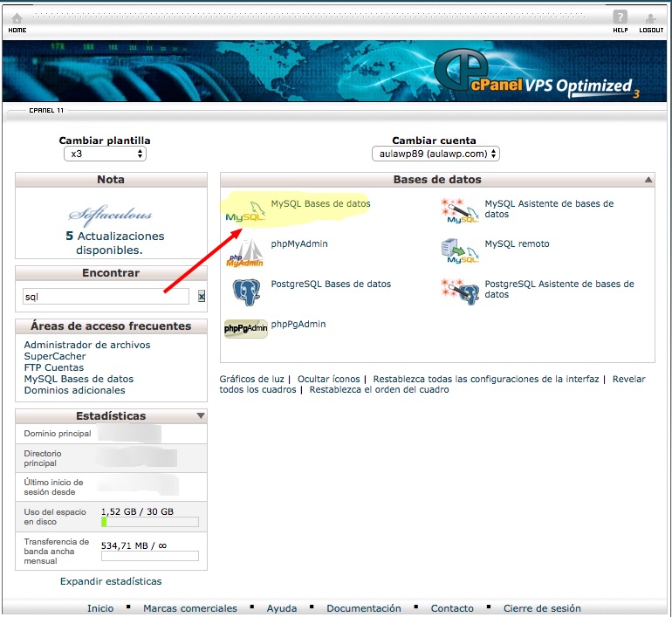Open FTP Cuentas shortcut link
Viewport: 672px width, 617px height.
(x=54, y=367)
